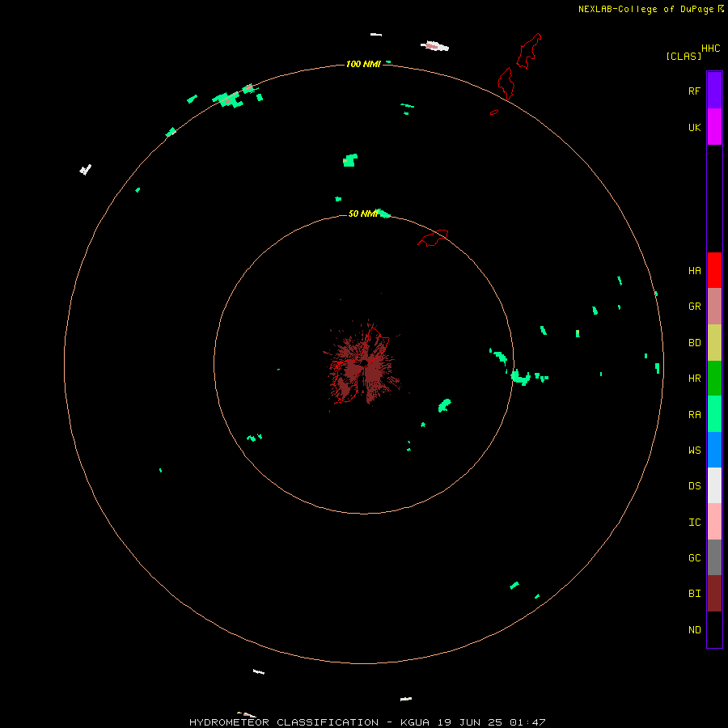Click the HR legend label

pos(694,379)
